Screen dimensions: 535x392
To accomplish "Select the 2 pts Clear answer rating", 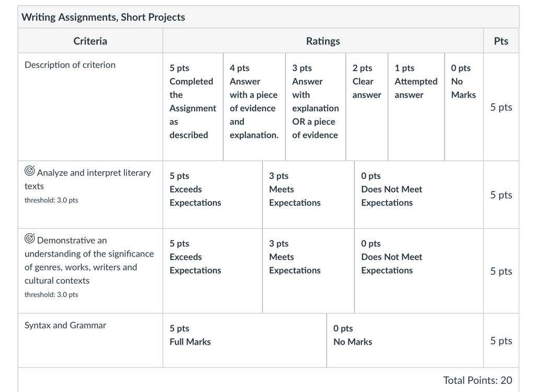I will tap(367, 106).
